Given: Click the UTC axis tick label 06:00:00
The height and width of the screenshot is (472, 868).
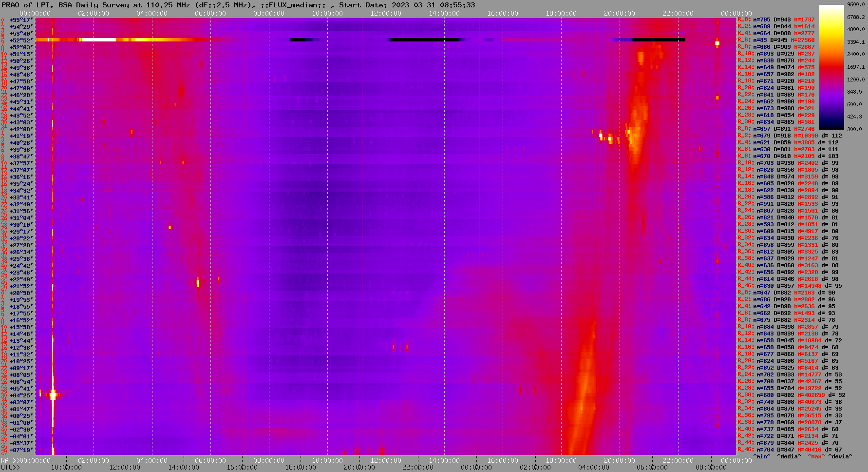Looking at the screenshot, I should pos(652,467).
